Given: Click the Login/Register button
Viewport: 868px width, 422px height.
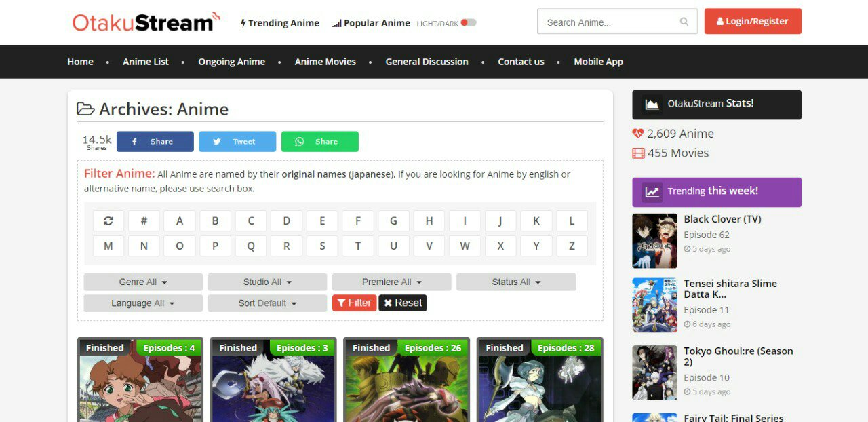Looking at the screenshot, I should pyautogui.click(x=753, y=21).
